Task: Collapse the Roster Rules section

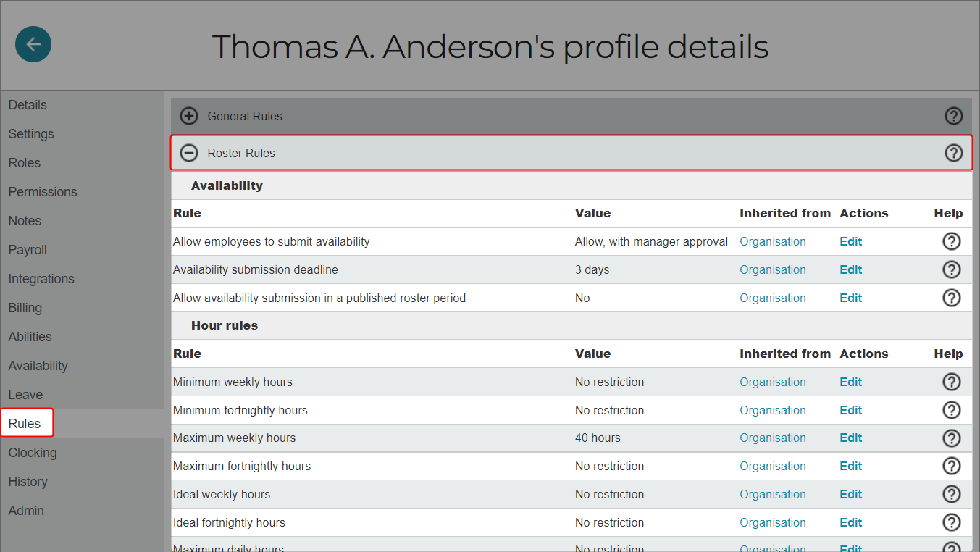Action: [189, 153]
